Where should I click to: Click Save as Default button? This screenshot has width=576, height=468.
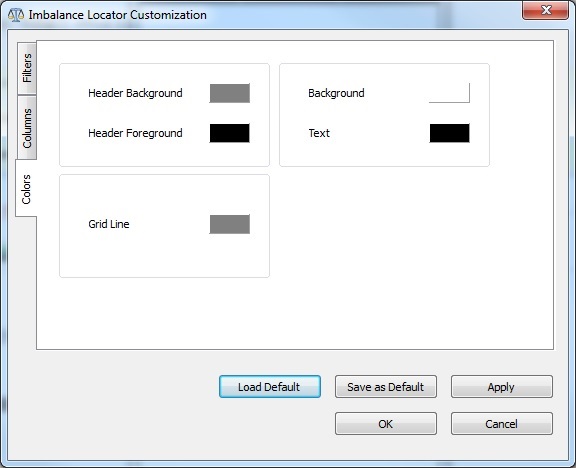[386, 386]
